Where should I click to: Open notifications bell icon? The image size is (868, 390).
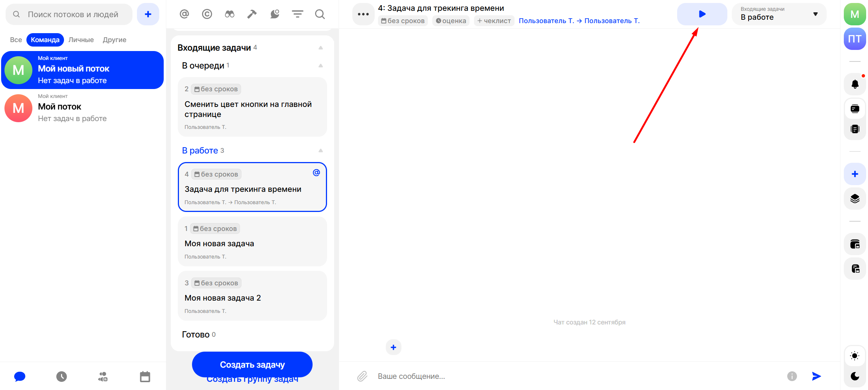point(855,84)
